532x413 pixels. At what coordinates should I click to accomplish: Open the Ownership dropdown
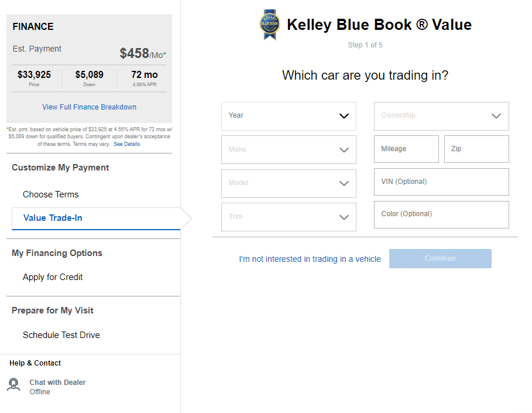441,116
